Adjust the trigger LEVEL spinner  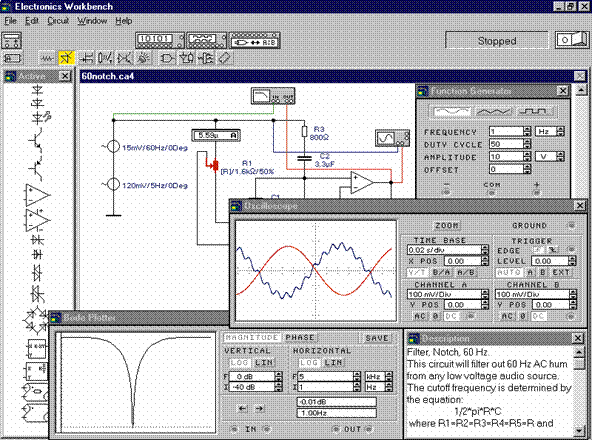pyautogui.click(x=573, y=261)
